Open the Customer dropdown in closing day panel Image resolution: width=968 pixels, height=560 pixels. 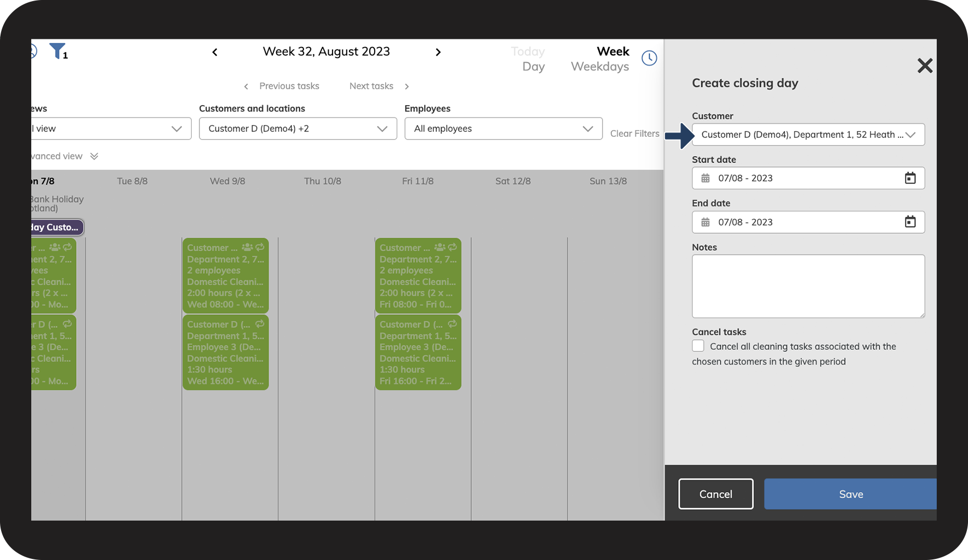(x=808, y=135)
